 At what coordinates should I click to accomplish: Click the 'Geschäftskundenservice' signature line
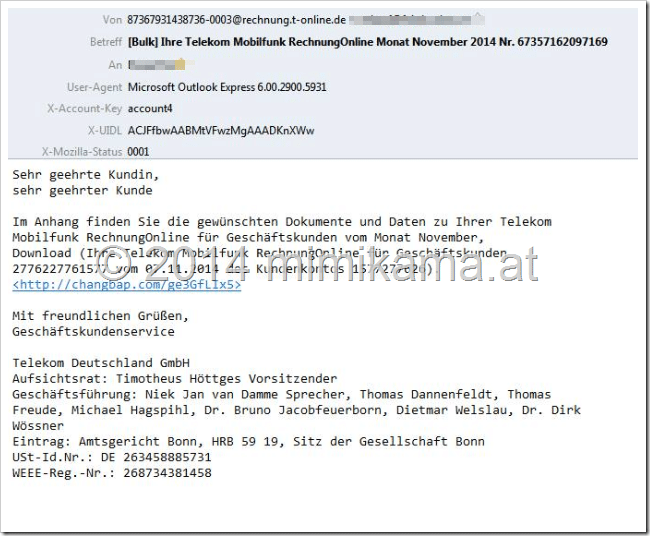pos(93,332)
